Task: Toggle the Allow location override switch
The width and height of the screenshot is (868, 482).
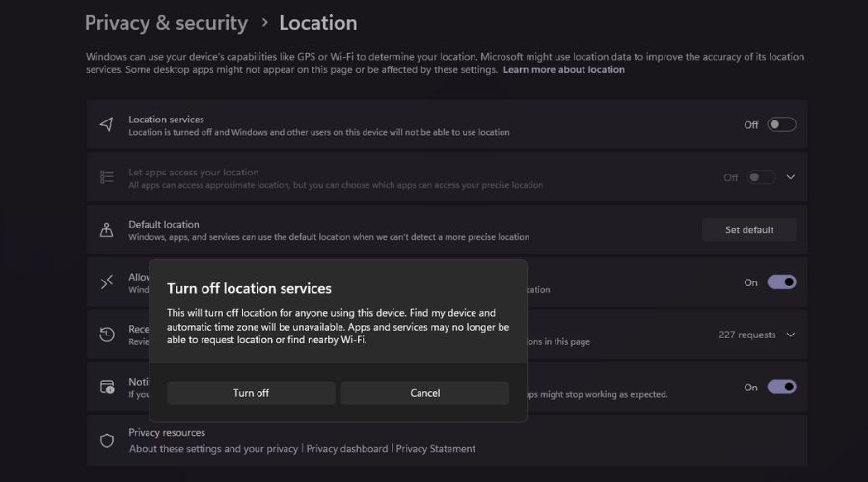Action: click(x=781, y=282)
